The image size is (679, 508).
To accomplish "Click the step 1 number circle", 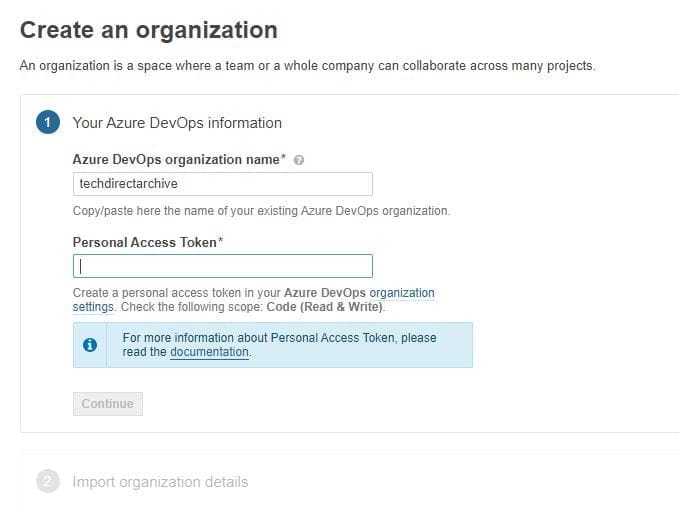I will 47,123.
